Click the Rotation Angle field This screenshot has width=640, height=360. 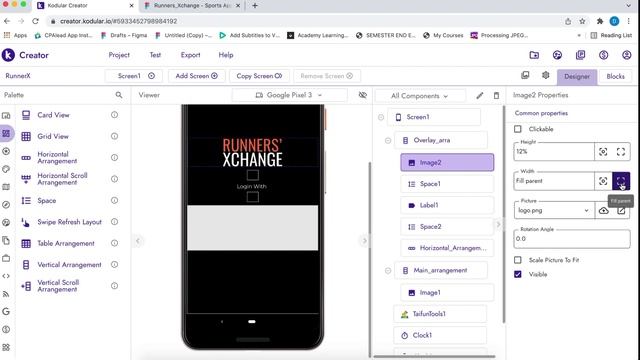click(x=572, y=239)
